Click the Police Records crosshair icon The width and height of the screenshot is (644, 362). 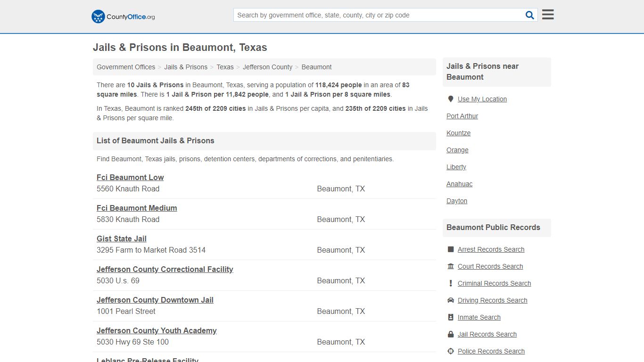pos(451,351)
